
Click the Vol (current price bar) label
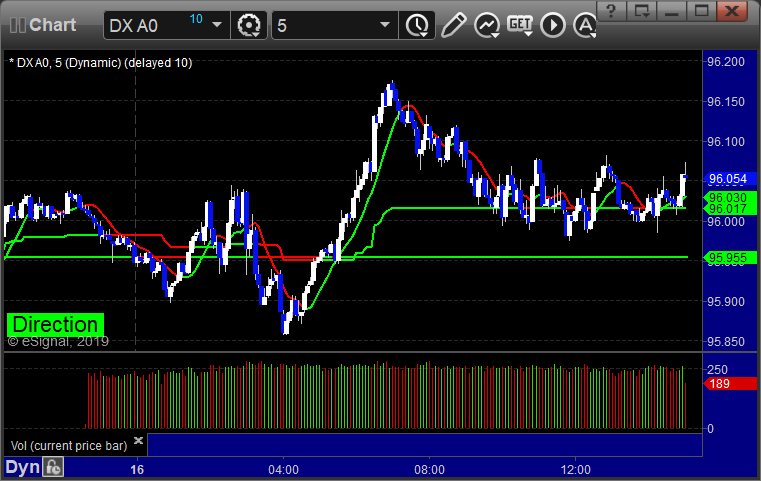click(x=68, y=446)
